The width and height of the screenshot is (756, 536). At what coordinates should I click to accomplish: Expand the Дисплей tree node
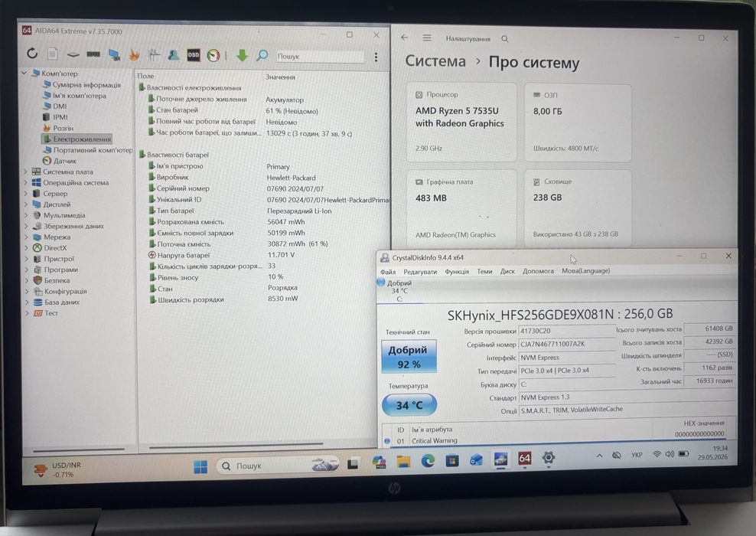26,204
